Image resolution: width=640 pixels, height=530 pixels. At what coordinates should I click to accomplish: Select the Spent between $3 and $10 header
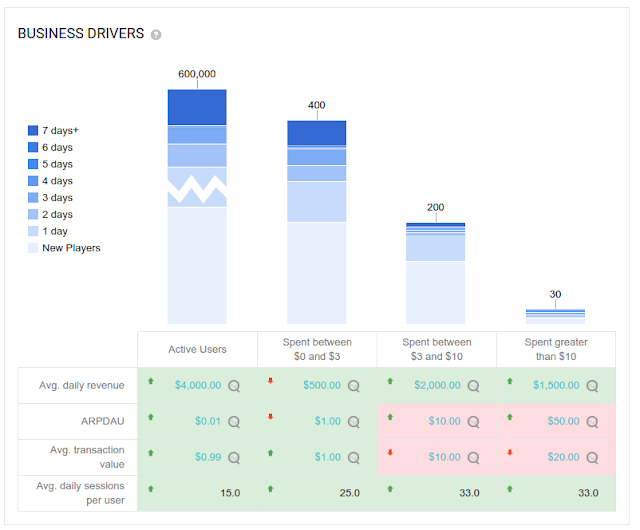coord(437,350)
